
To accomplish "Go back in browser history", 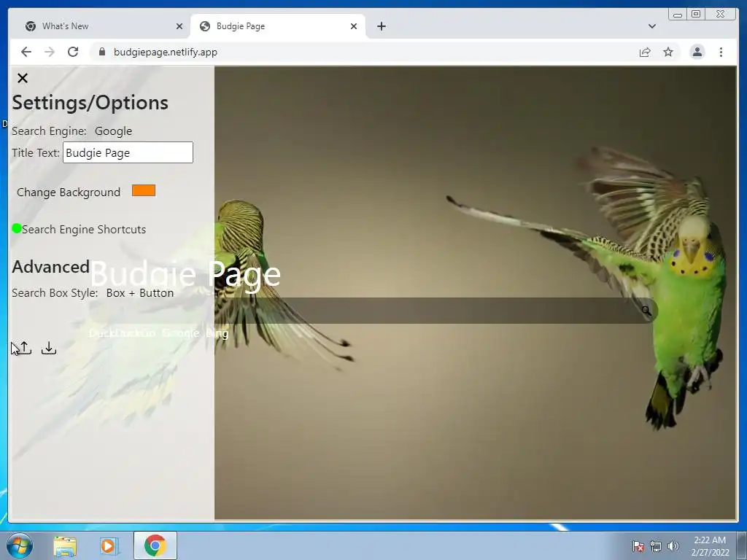I will point(26,52).
